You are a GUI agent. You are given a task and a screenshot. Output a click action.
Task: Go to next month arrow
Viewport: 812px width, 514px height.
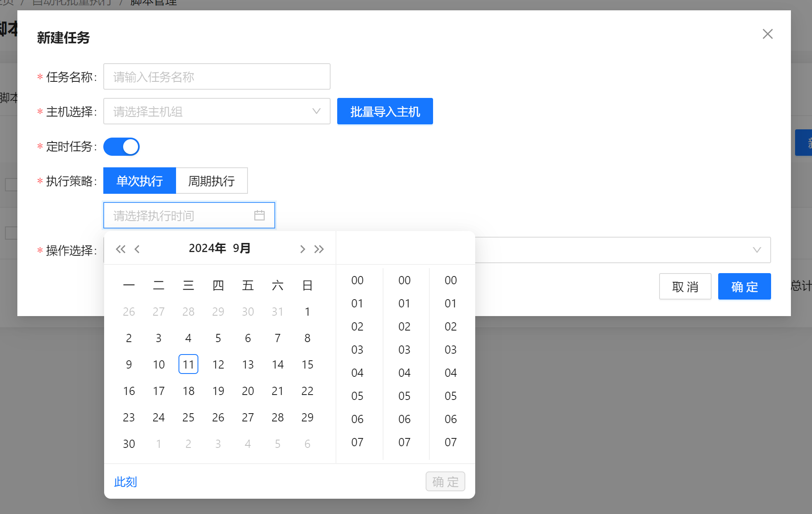click(x=302, y=249)
